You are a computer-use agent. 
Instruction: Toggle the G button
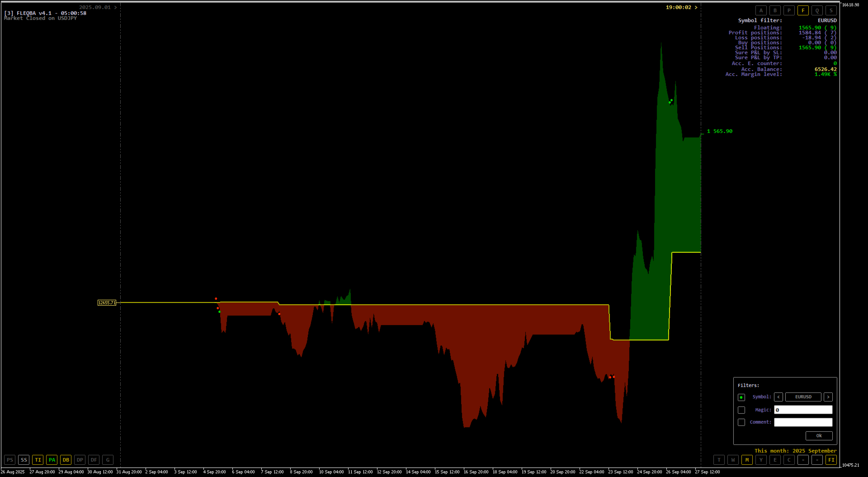click(x=108, y=460)
